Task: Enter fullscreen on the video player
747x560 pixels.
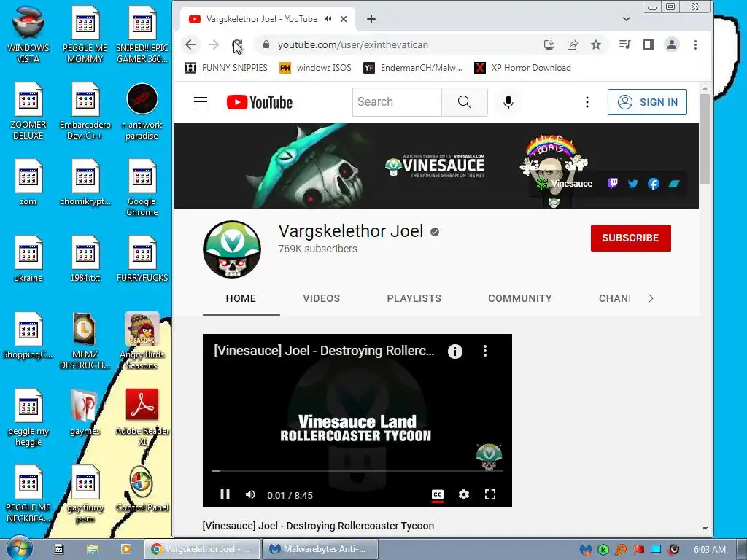Action: pyautogui.click(x=489, y=495)
